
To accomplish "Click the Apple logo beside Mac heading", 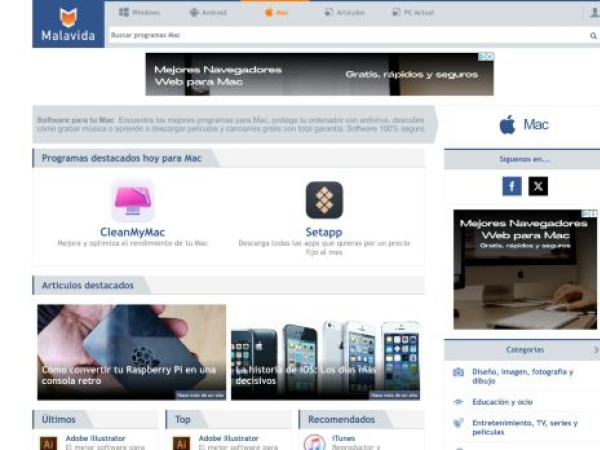I will (507, 124).
